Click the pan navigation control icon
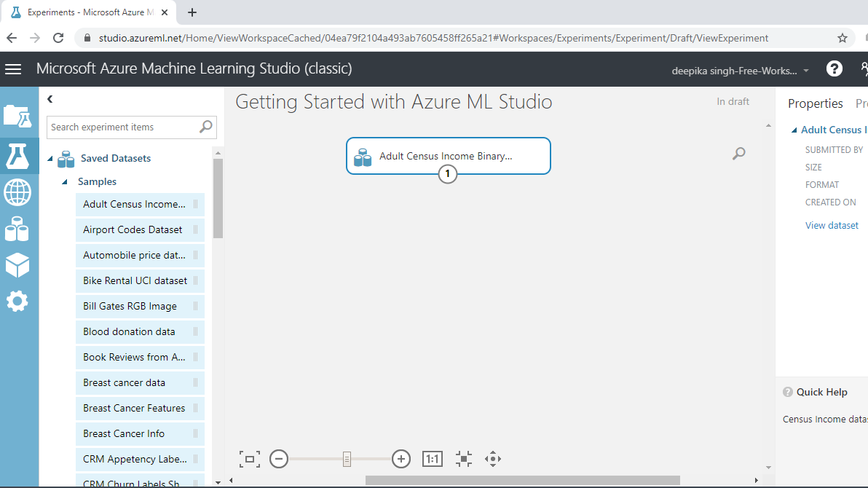Viewport: 868px width, 488px height. [x=493, y=459]
